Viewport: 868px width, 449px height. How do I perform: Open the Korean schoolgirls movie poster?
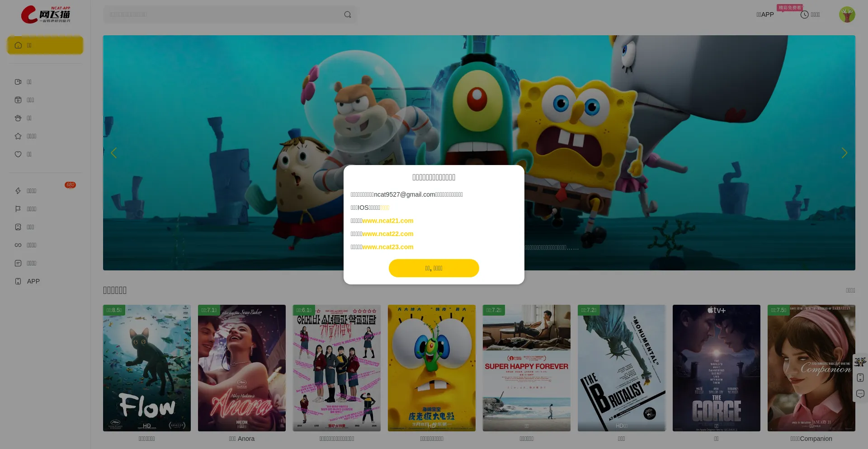coord(337,368)
